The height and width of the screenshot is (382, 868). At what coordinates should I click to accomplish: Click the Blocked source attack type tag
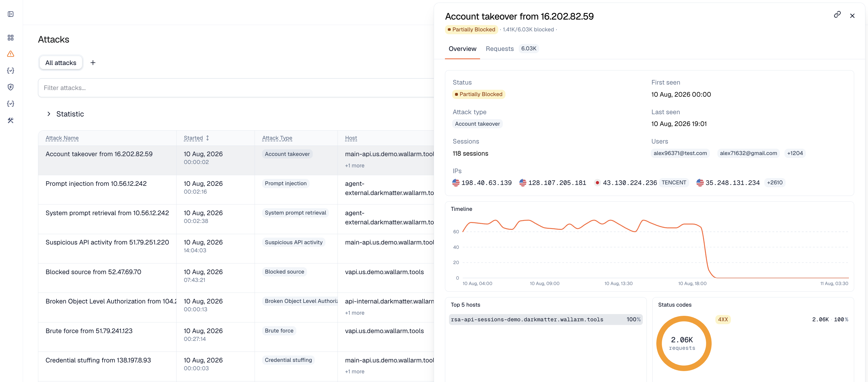(284, 272)
